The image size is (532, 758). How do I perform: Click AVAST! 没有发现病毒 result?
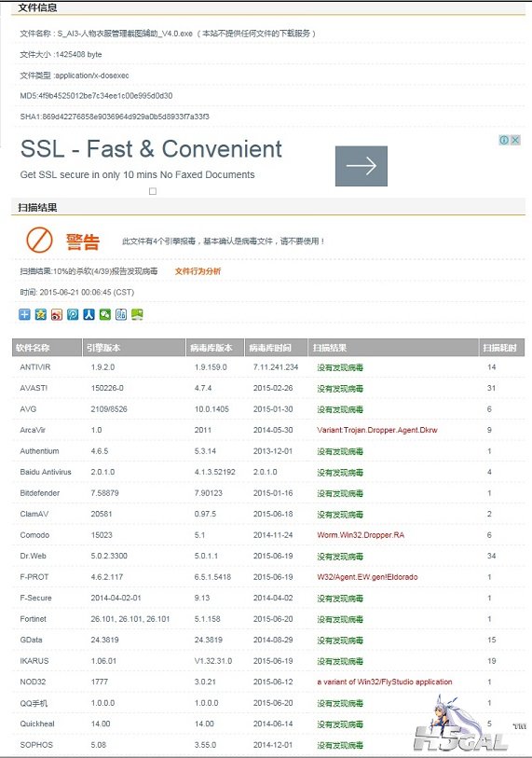click(340, 388)
